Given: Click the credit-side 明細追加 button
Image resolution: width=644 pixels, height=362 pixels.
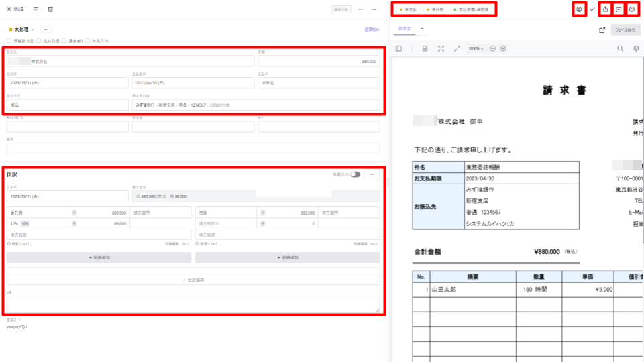Looking at the screenshot, I should [288, 257].
